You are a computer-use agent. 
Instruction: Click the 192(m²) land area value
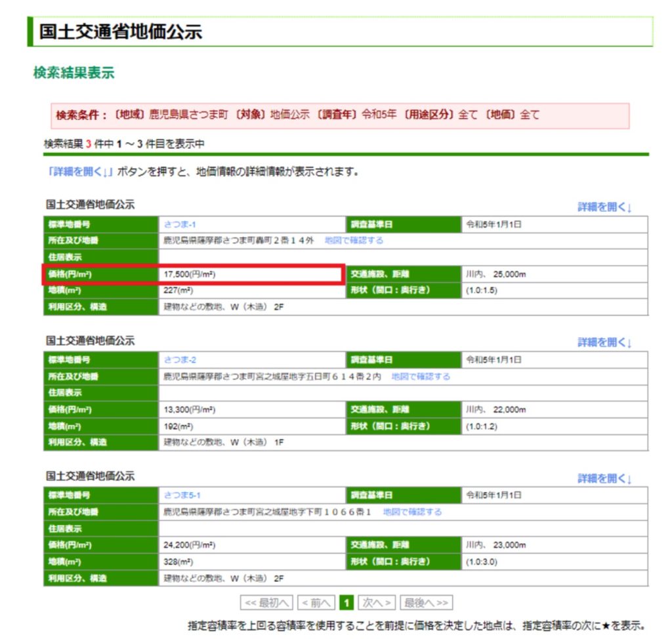tap(178, 426)
